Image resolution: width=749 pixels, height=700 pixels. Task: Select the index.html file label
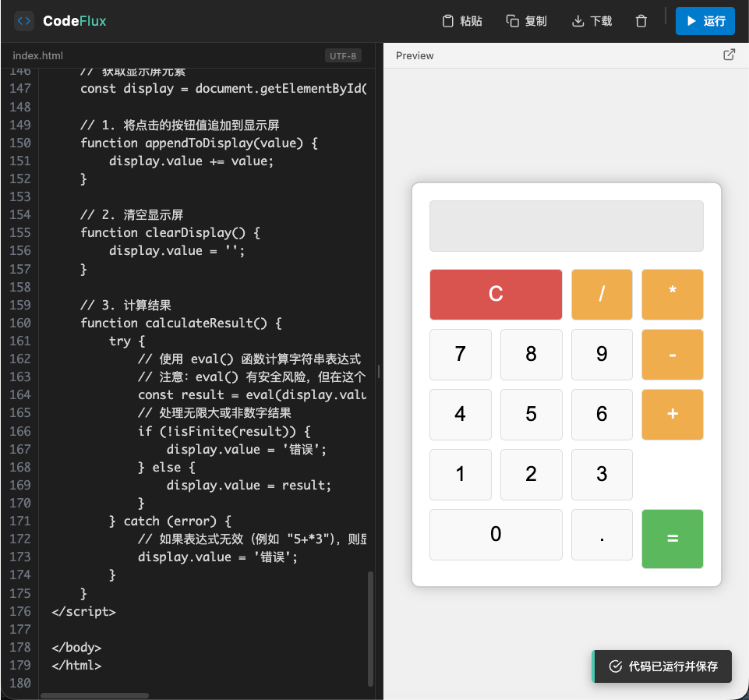tap(37, 56)
